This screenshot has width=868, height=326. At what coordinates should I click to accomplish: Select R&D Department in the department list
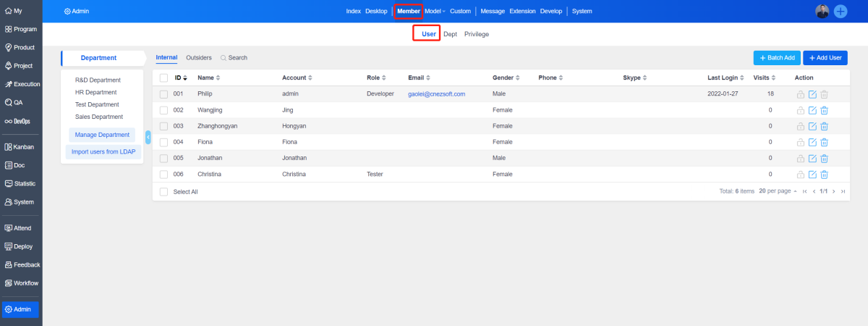pyautogui.click(x=98, y=80)
